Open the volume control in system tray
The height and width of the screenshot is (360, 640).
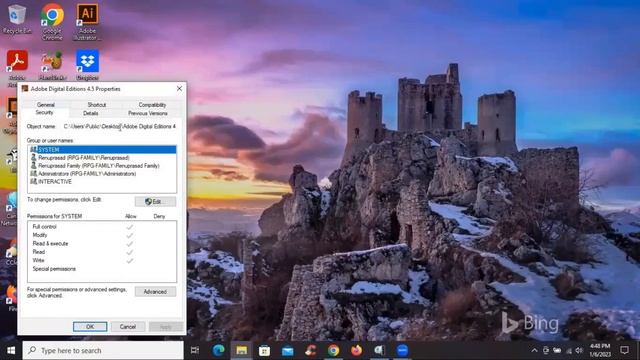click(579, 351)
